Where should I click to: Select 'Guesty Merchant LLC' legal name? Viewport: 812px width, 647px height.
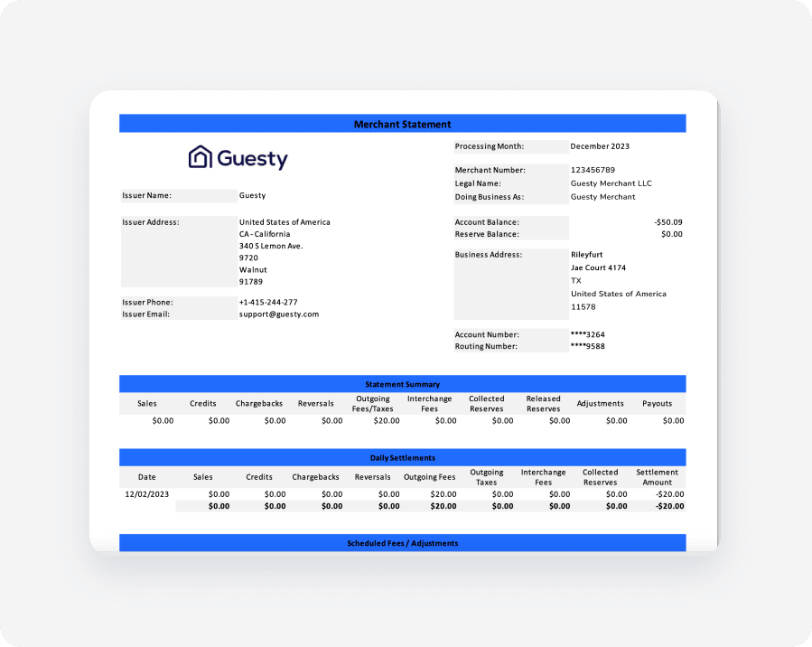611,183
